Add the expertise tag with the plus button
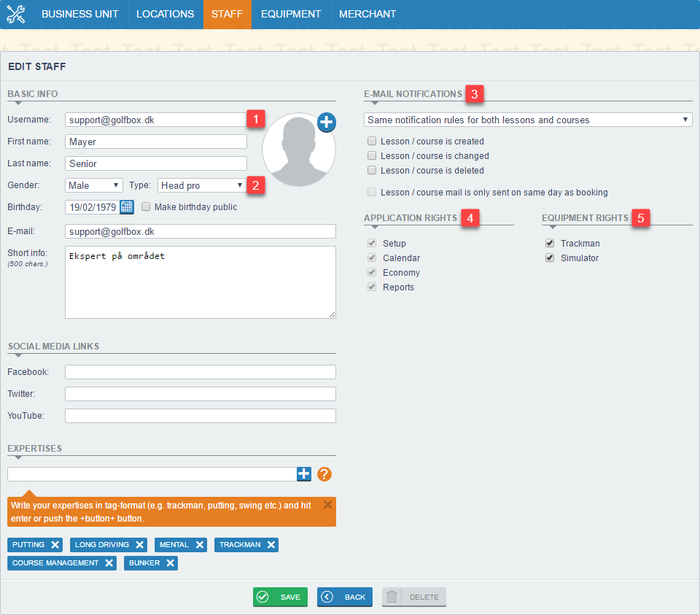The height and width of the screenshot is (615, 700). point(304,474)
